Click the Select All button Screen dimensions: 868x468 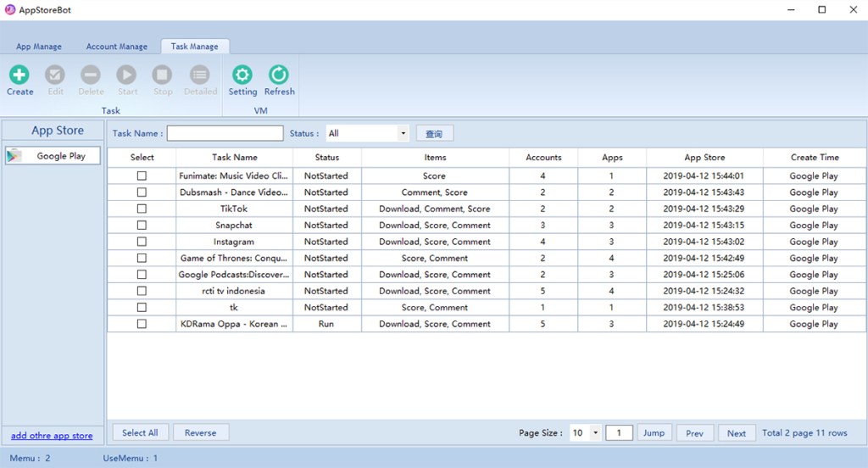140,433
